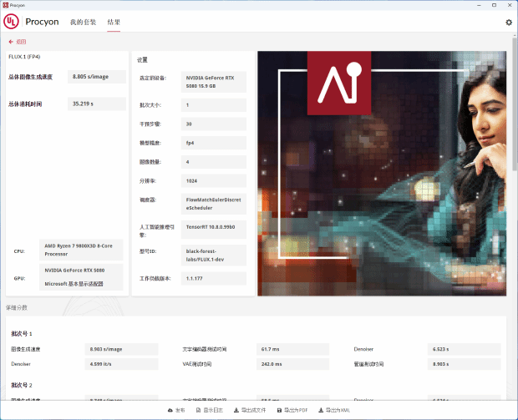This screenshot has width=518, height=420.
Task: Click the TensorRT 10.8.0.9960 engine field
Action: pyautogui.click(x=214, y=226)
